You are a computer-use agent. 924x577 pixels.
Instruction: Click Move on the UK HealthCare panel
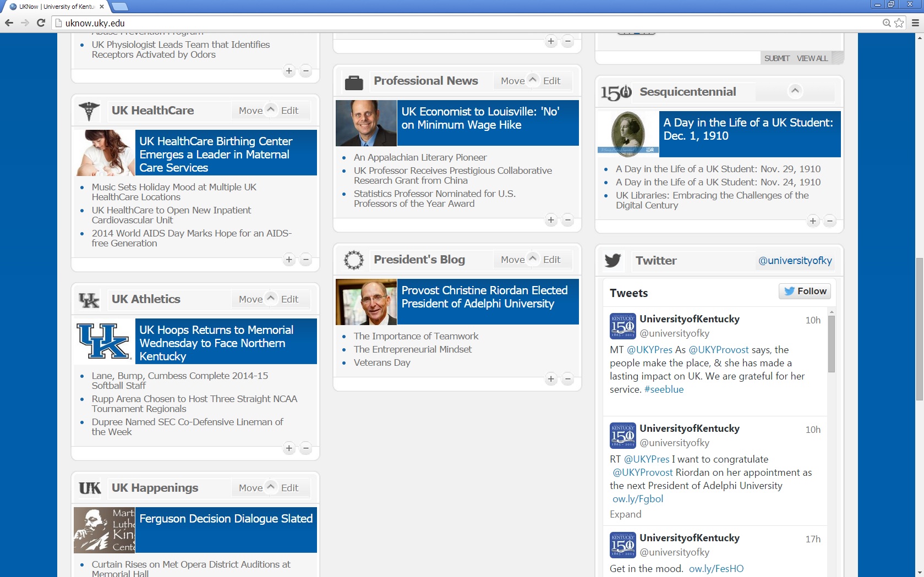click(250, 111)
